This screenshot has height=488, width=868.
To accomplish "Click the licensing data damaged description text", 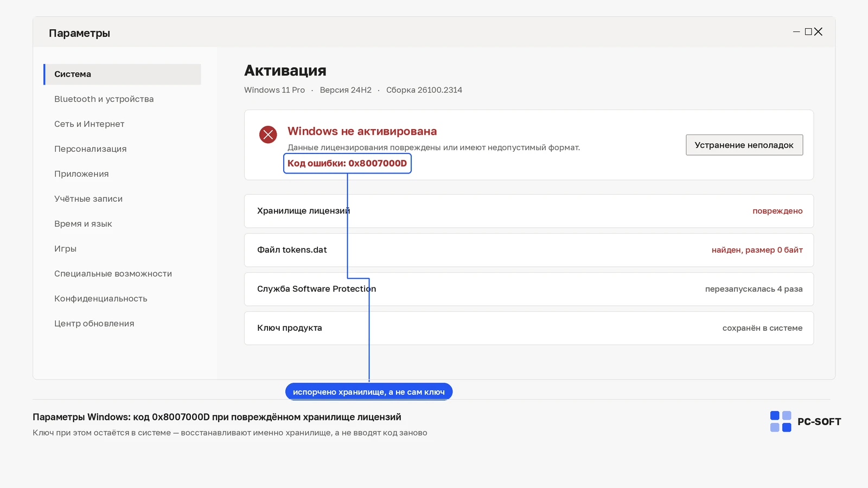I will (x=434, y=147).
